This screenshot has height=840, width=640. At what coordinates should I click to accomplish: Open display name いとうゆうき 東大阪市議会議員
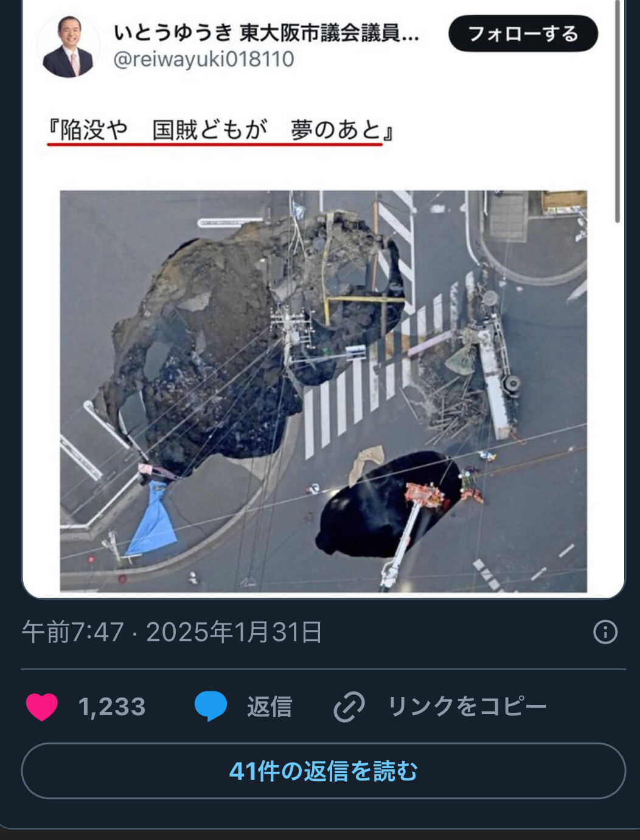[266, 32]
